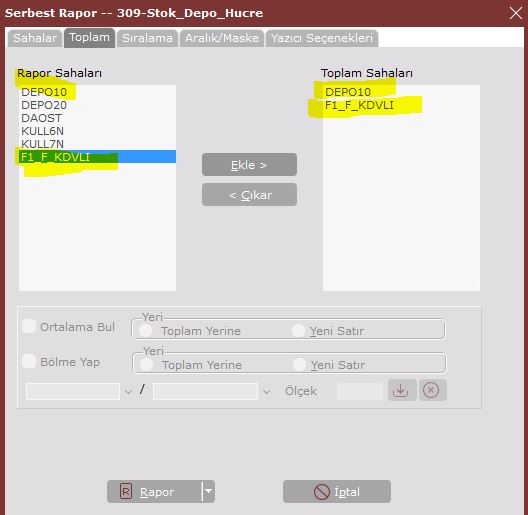
Task: Select Yeni Satır radio in Bölme row
Action: pyautogui.click(x=299, y=365)
